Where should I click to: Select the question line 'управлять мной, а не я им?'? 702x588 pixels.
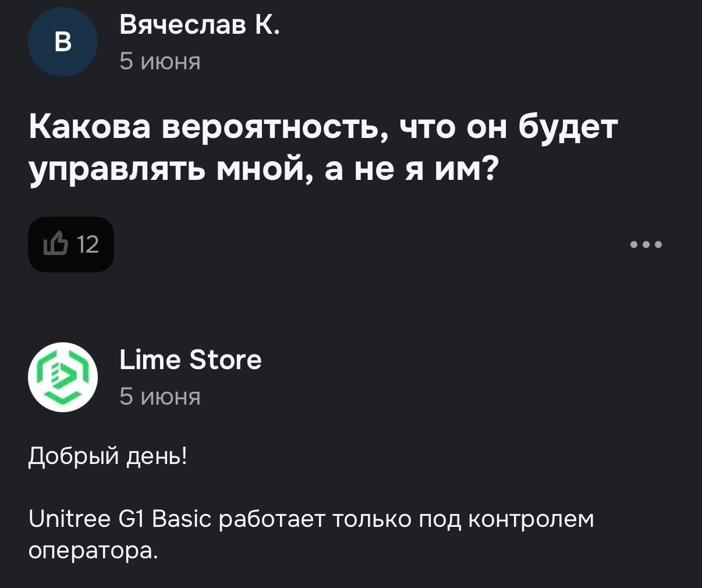click(x=263, y=170)
